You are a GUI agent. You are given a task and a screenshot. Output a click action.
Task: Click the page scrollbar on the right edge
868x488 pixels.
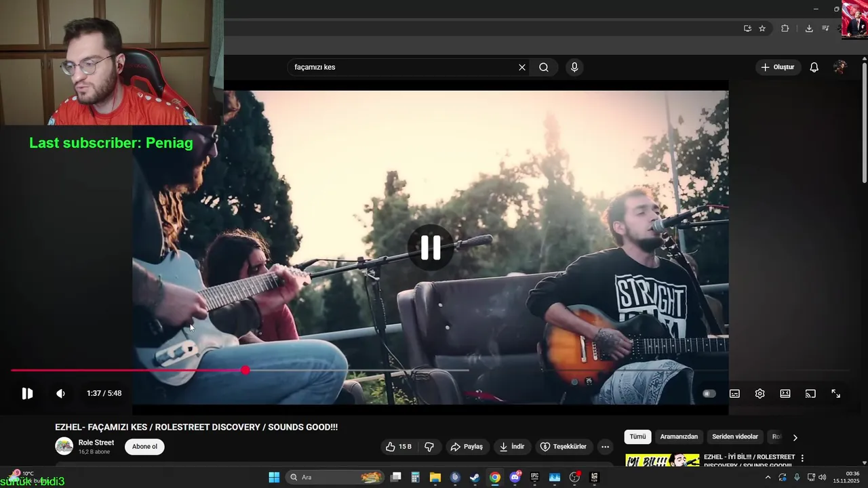[x=864, y=122]
